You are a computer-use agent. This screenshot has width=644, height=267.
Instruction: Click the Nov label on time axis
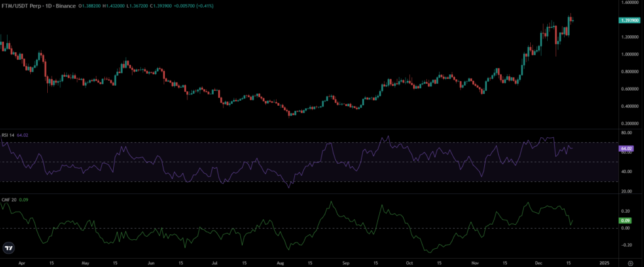coord(475,262)
